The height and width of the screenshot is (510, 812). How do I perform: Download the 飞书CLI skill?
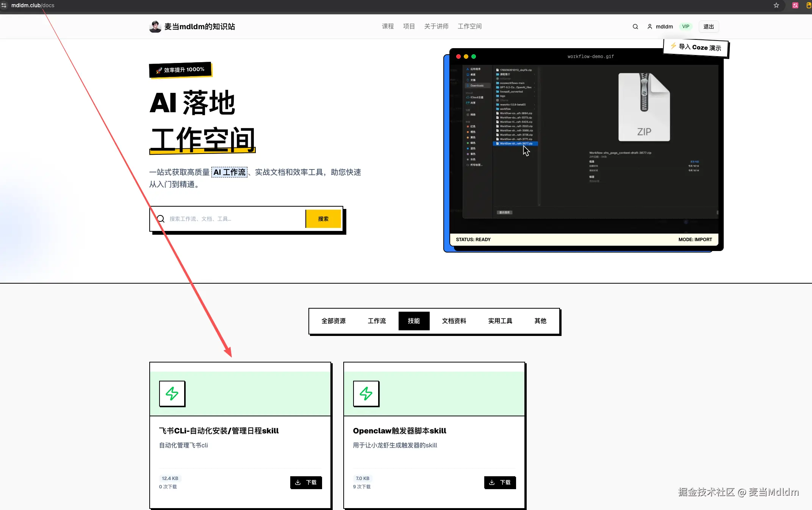[x=306, y=482]
